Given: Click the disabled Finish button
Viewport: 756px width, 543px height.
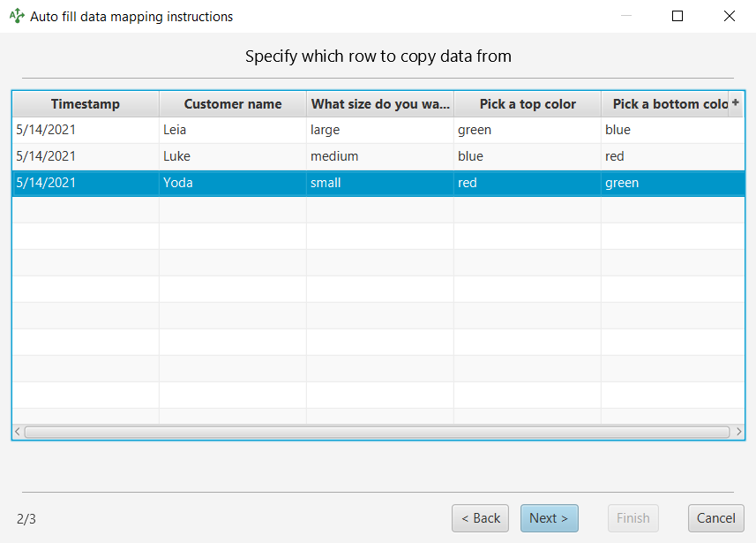Looking at the screenshot, I should pyautogui.click(x=633, y=518).
